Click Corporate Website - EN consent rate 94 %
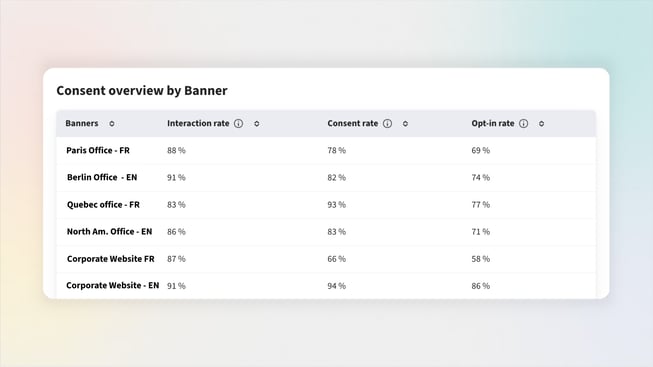The image size is (653, 367). pos(336,286)
